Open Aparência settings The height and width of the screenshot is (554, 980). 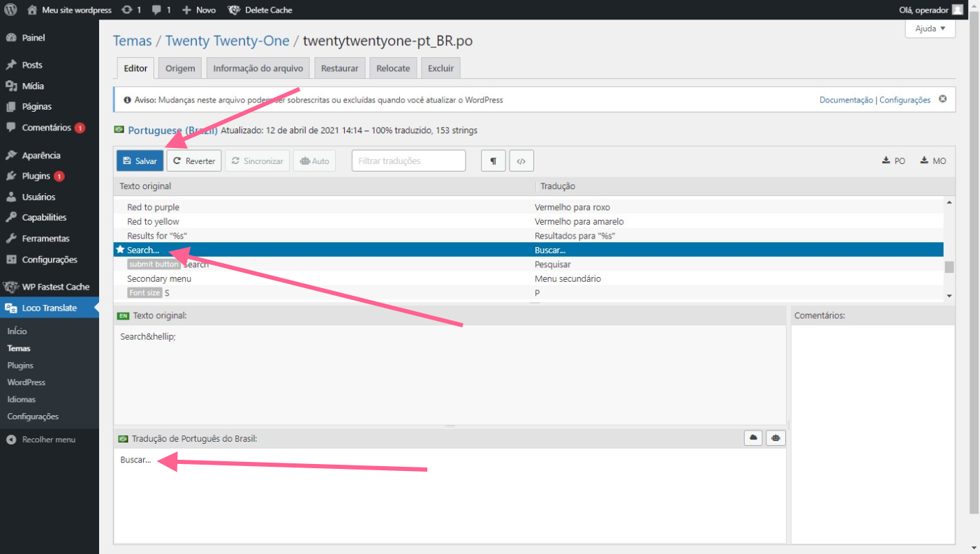coord(50,155)
